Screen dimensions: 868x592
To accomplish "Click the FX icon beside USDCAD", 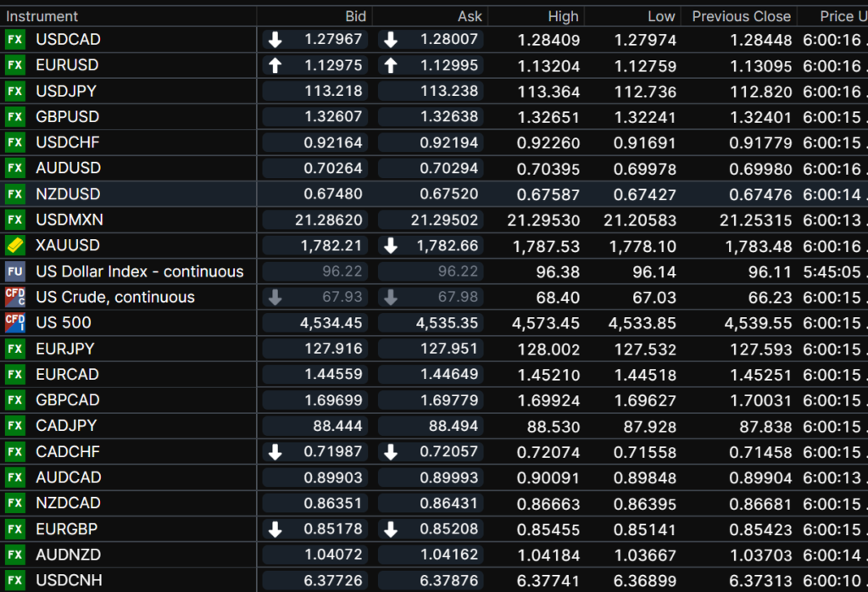I will coord(14,40).
